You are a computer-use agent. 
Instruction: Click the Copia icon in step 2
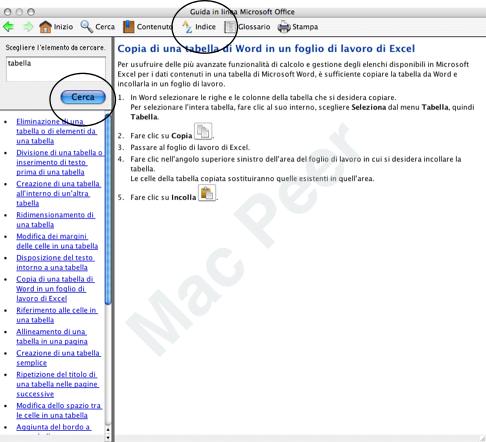pyautogui.click(x=203, y=131)
